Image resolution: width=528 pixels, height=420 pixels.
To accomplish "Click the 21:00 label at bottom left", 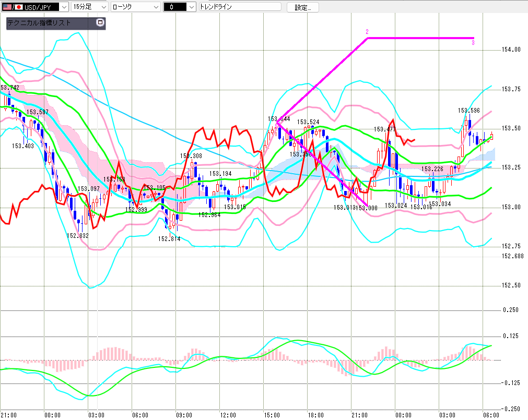I will [8, 415].
